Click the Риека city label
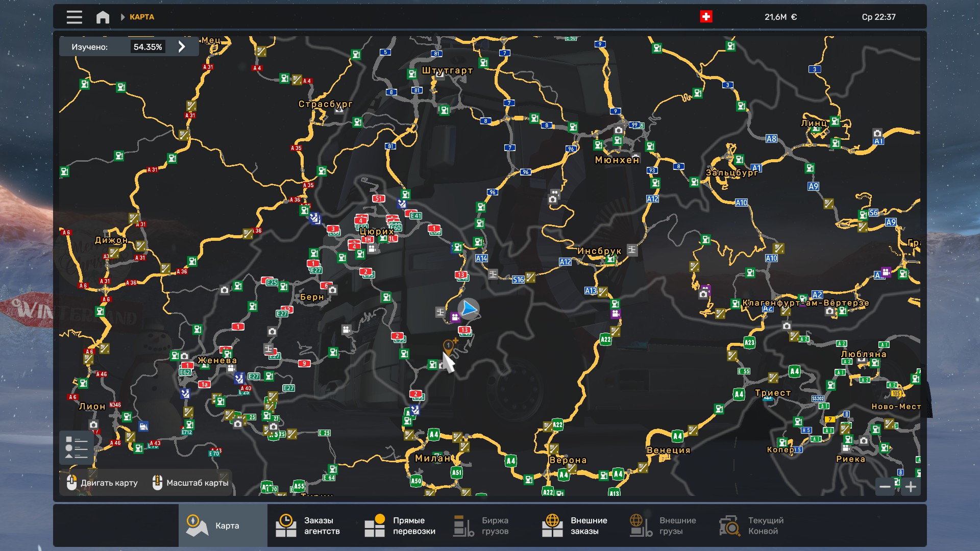Viewport: 980px width, 551px height. 850,459
